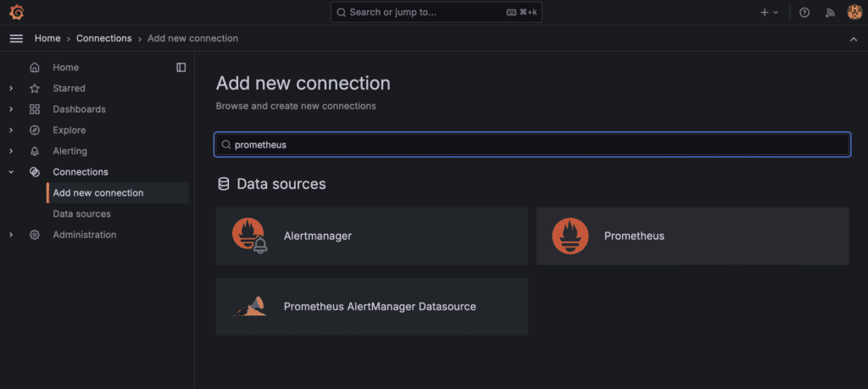Open the dropdown arrow next to plus

coord(776,12)
